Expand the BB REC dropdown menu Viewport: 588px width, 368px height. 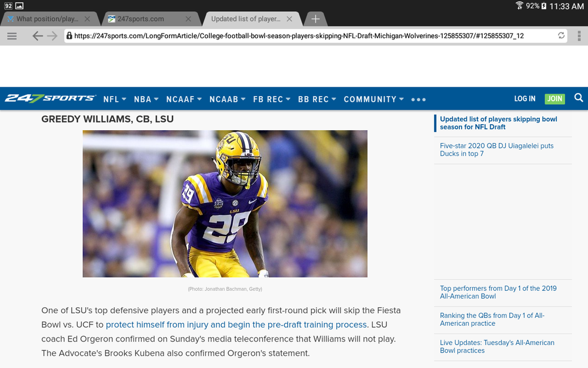318,99
